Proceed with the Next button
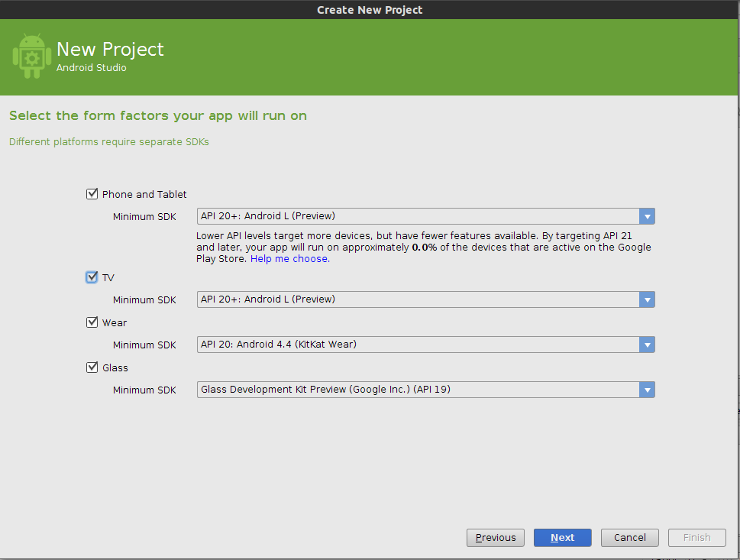Viewport: 740px width, 560px height. coord(563,537)
